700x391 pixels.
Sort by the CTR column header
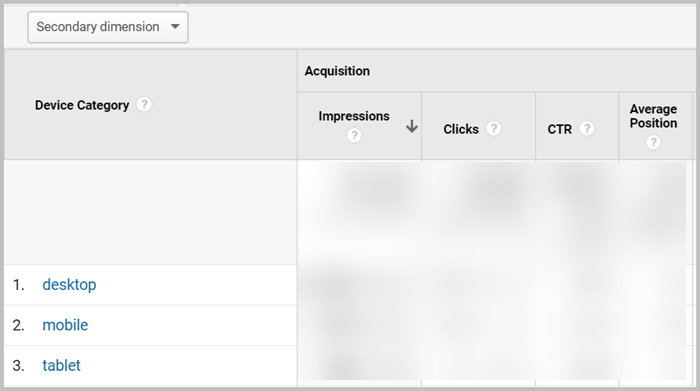click(559, 129)
